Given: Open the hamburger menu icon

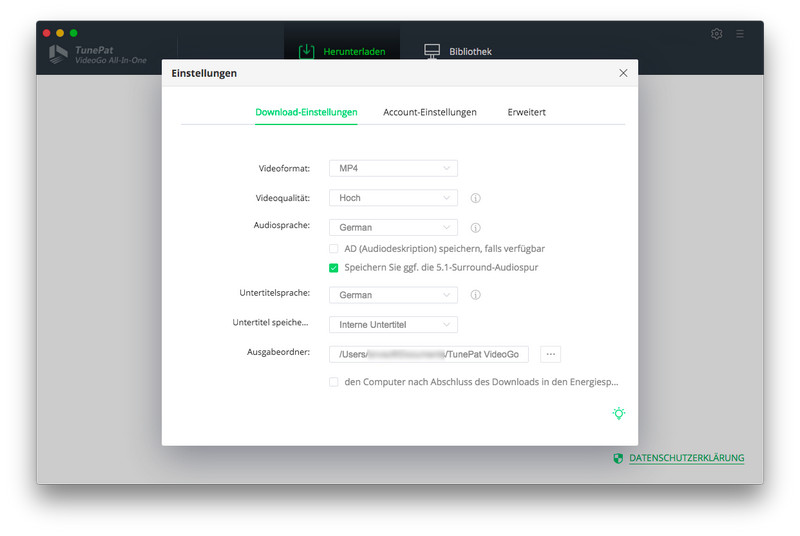Looking at the screenshot, I should pos(740,34).
